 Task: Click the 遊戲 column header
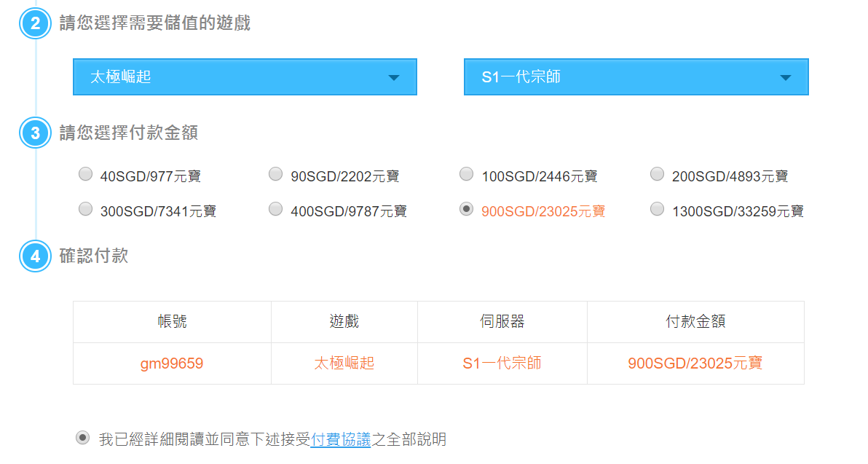click(x=344, y=322)
